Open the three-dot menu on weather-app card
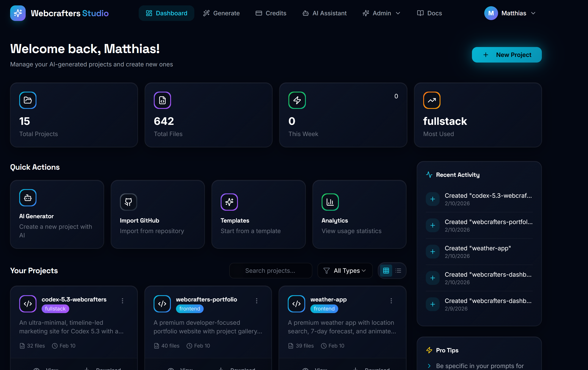Screen dimensions: 588x370 coord(391,301)
